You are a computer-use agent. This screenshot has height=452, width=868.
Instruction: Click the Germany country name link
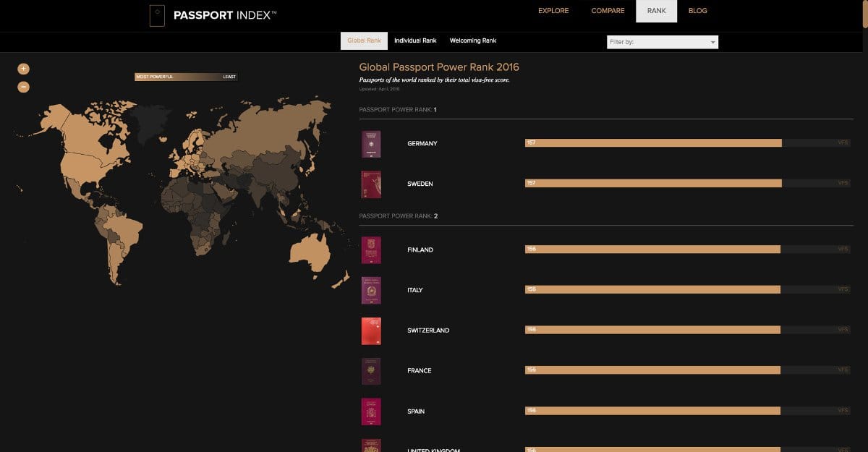(422, 144)
